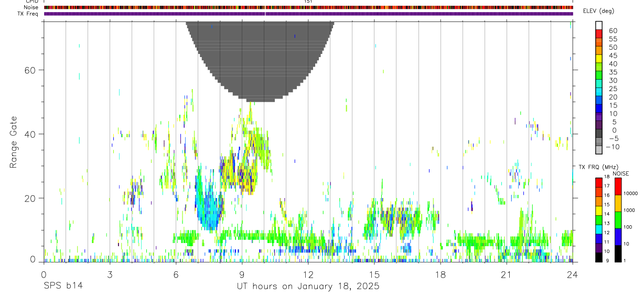Click the white top box of the ELEV color bar

[x=599, y=25]
